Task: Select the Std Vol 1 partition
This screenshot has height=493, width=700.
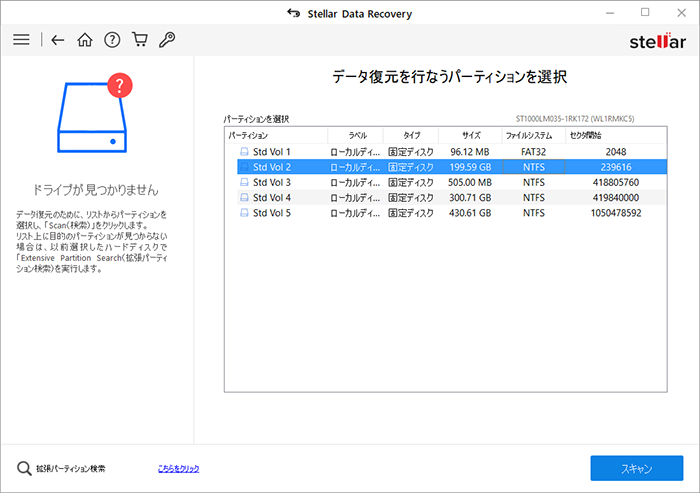Action: click(x=452, y=152)
